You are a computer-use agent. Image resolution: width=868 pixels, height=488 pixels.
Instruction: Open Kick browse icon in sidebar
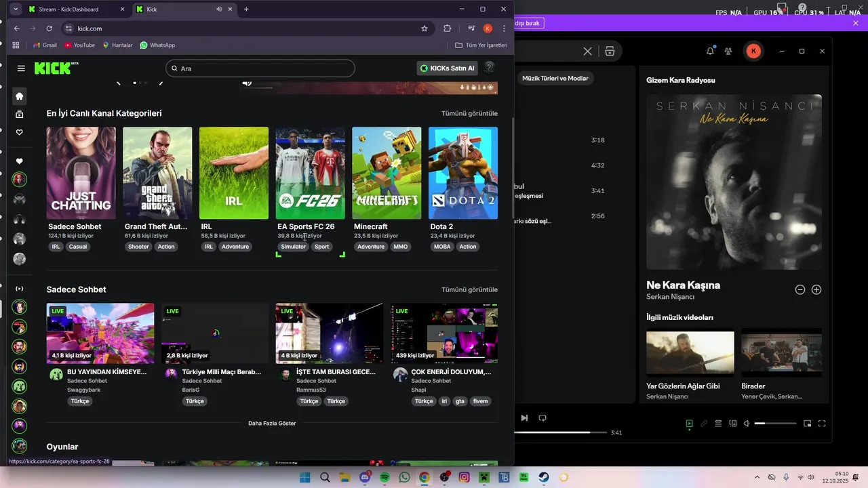click(20, 115)
